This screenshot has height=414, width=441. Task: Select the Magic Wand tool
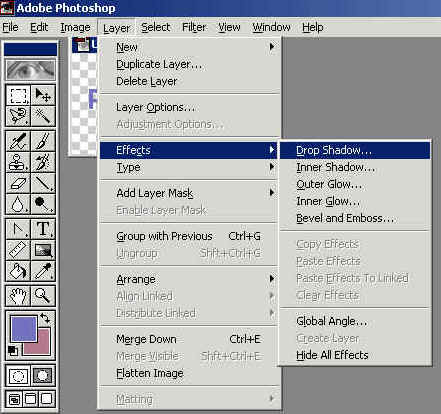pyautogui.click(x=43, y=116)
